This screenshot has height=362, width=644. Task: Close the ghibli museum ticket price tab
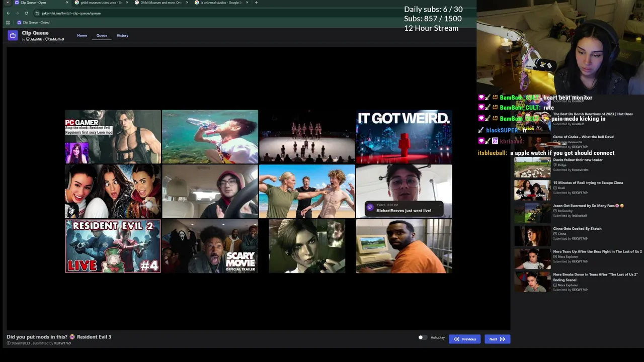tap(127, 3)
